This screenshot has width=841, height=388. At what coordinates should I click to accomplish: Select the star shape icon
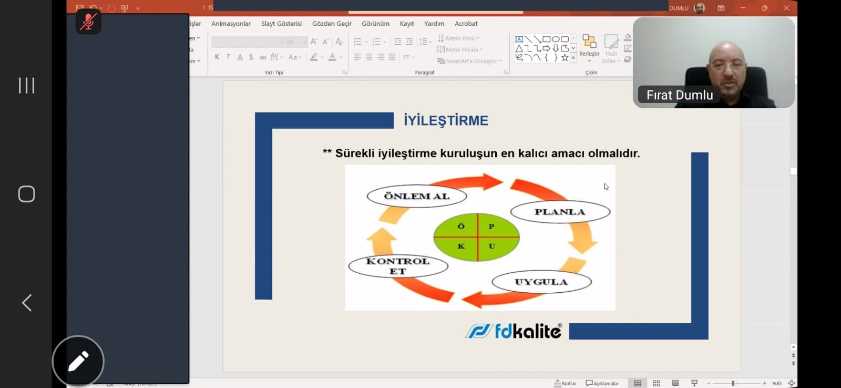pyautogui.click(x=564, y=57)
